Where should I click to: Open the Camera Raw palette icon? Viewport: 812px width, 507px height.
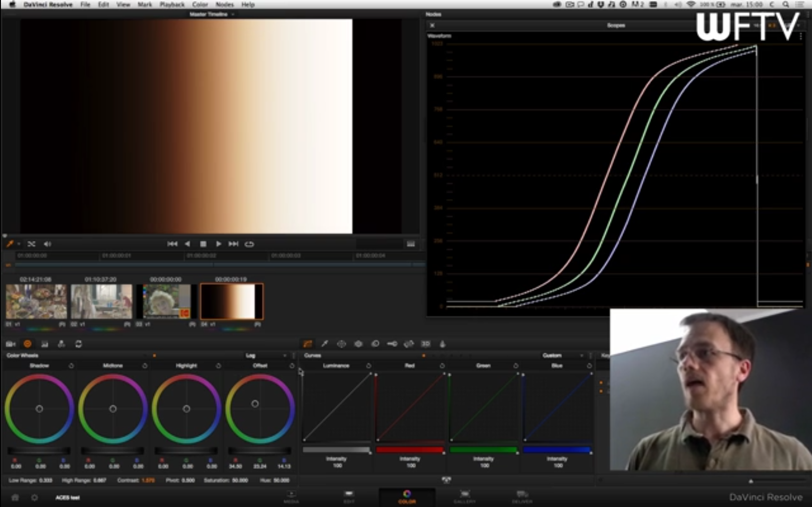[10, 344]
